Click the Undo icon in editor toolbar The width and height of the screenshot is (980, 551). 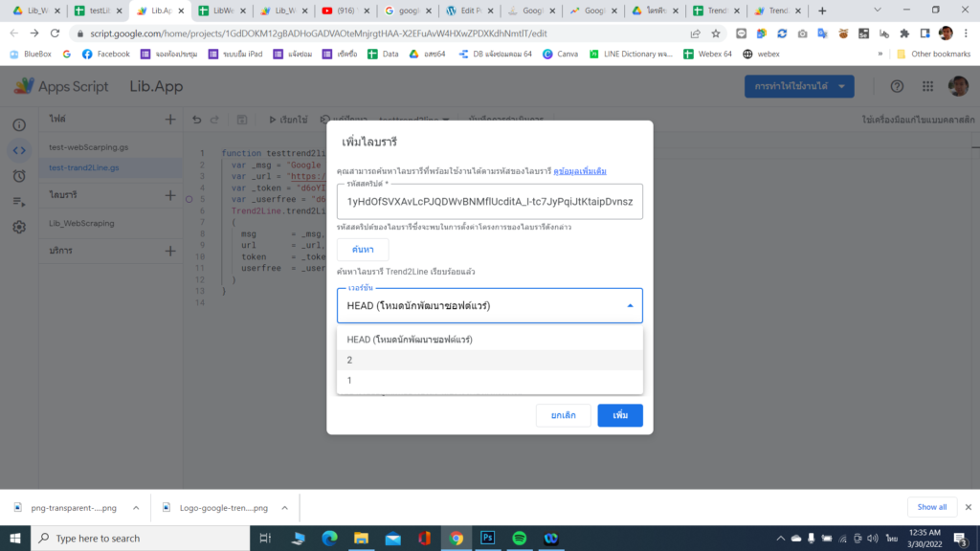pos(197,120)
